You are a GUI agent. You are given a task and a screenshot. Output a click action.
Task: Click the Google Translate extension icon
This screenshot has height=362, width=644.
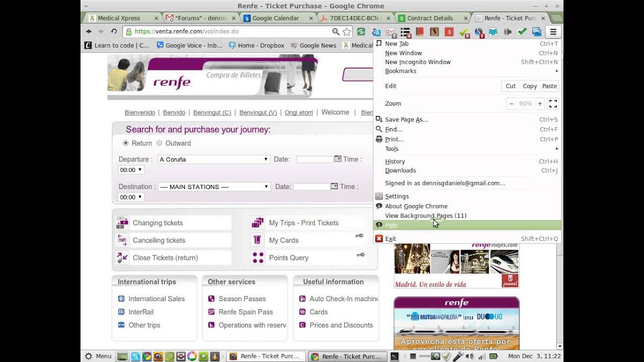(376, 32)
